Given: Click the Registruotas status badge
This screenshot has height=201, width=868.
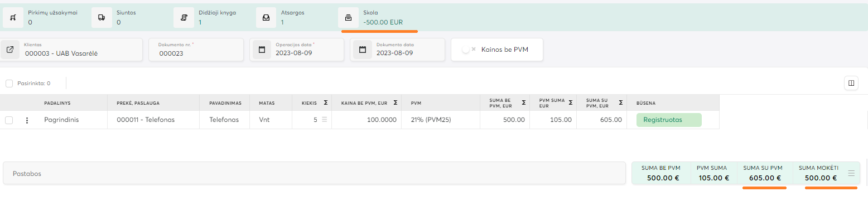Looking at the screenshot, I should coord(669,120).
